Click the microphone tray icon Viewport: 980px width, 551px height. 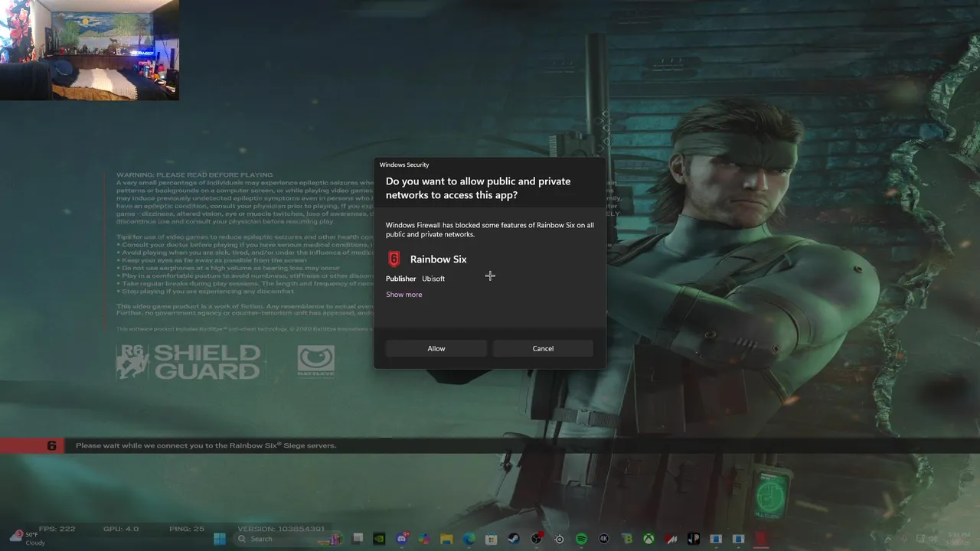click(x=905, y=539)
